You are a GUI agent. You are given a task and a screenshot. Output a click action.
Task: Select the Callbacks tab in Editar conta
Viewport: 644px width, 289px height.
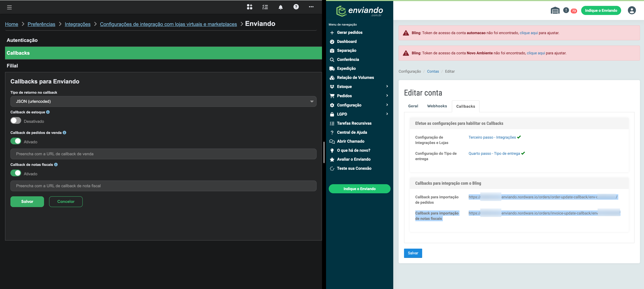[466, 106]
